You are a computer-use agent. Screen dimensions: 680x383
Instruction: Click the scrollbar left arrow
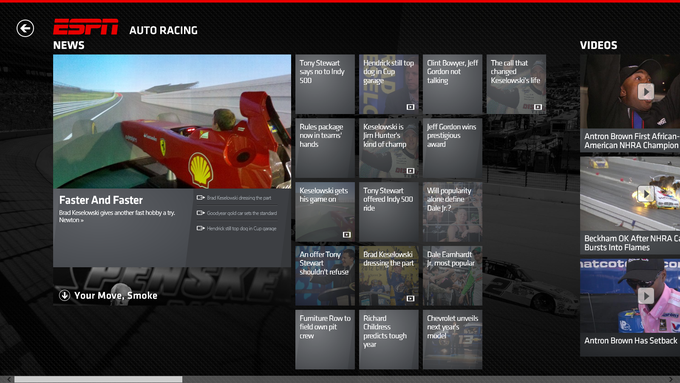(9, 380)
